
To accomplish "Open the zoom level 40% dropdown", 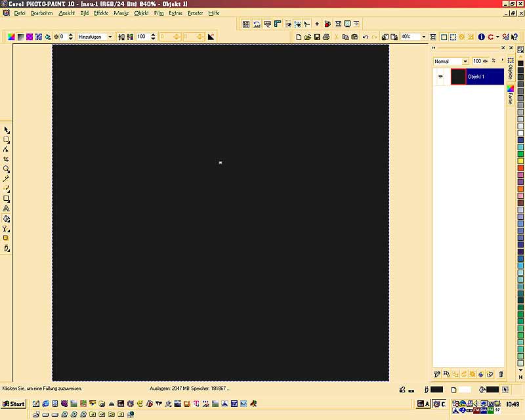I will [x=423, y=37].
